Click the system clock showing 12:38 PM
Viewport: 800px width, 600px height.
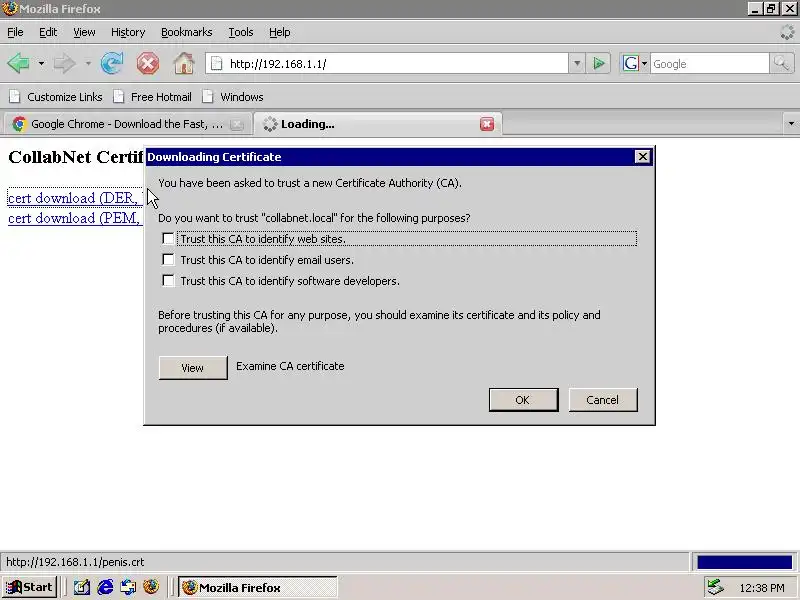[x=762, y=588]
